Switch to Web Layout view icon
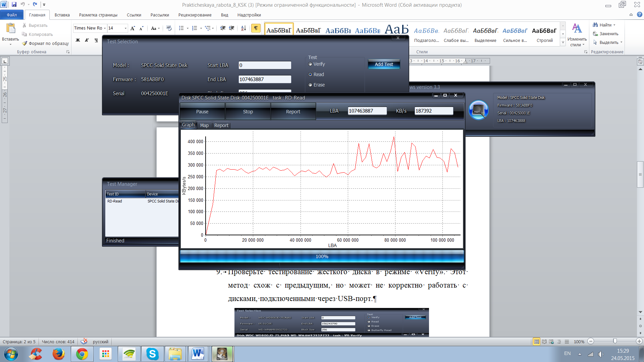Viewport: 644px width, 362px height. (x=551, y=342)
